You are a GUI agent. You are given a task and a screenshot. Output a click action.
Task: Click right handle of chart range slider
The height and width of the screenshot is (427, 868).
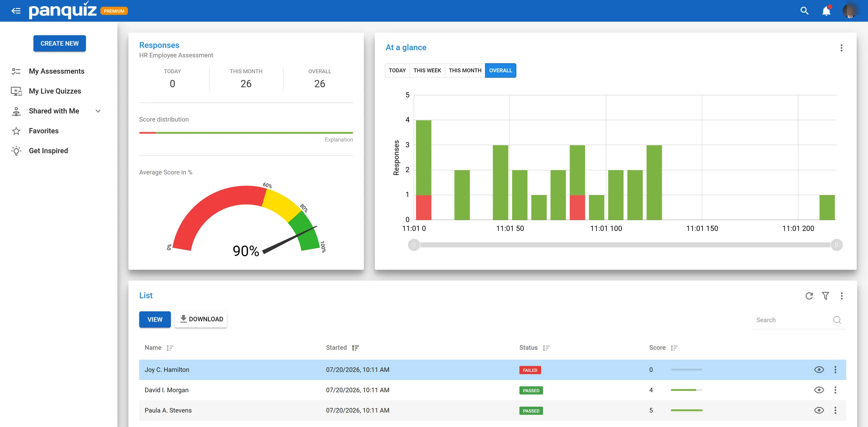click(837, 245)
